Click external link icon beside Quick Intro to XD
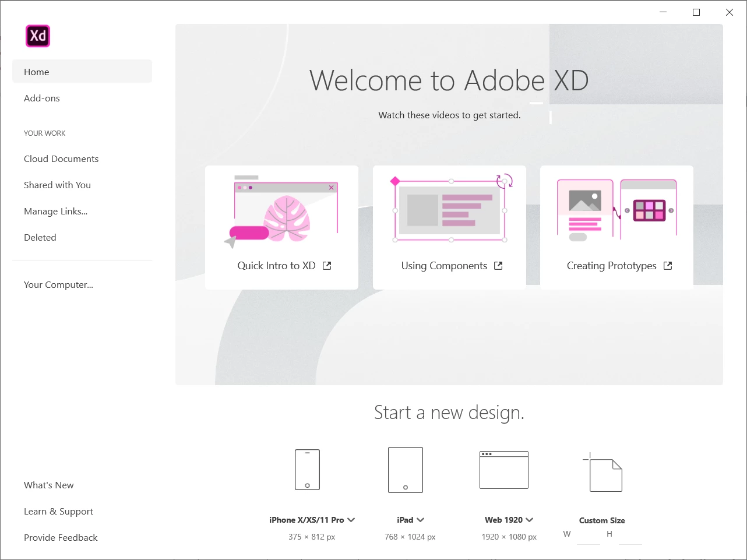The width and height of the screenshot is (747, 560). coord(327,266)
